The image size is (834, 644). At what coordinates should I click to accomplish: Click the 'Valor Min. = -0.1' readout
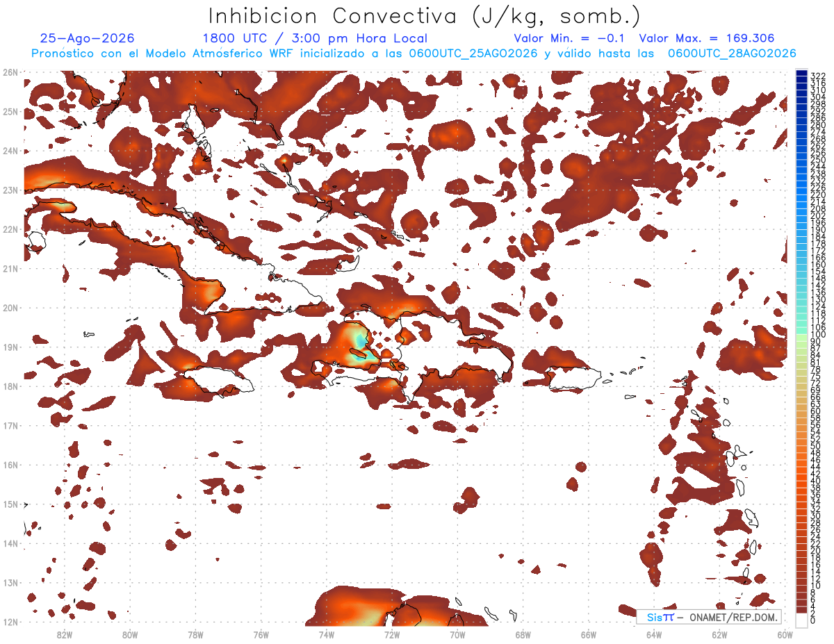569,38
